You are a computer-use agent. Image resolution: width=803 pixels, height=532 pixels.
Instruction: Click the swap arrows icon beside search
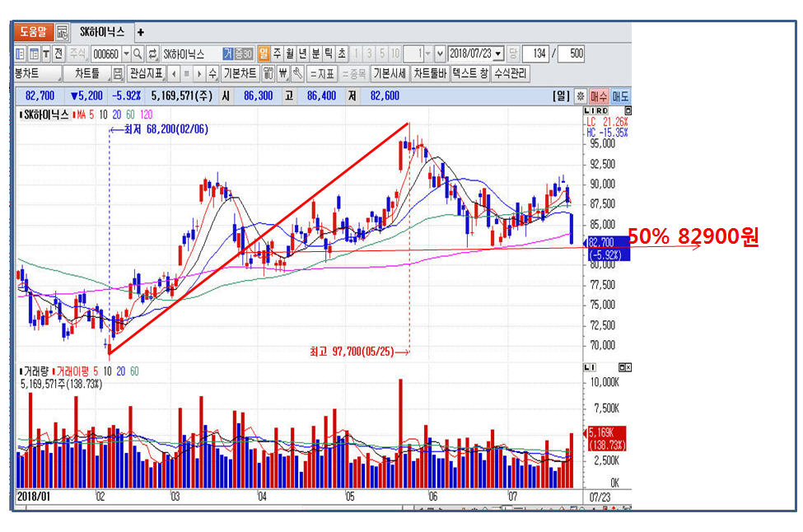coord(152,54)
